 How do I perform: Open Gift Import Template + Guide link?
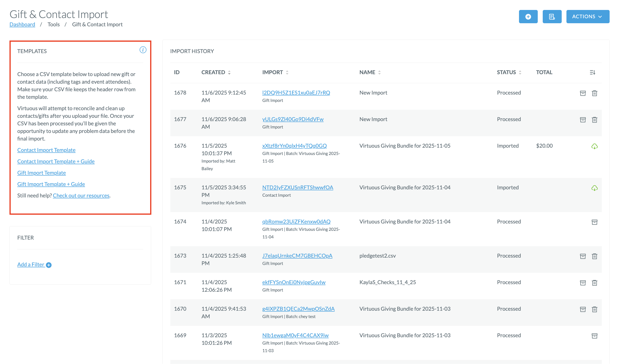(x=51, y=184)
